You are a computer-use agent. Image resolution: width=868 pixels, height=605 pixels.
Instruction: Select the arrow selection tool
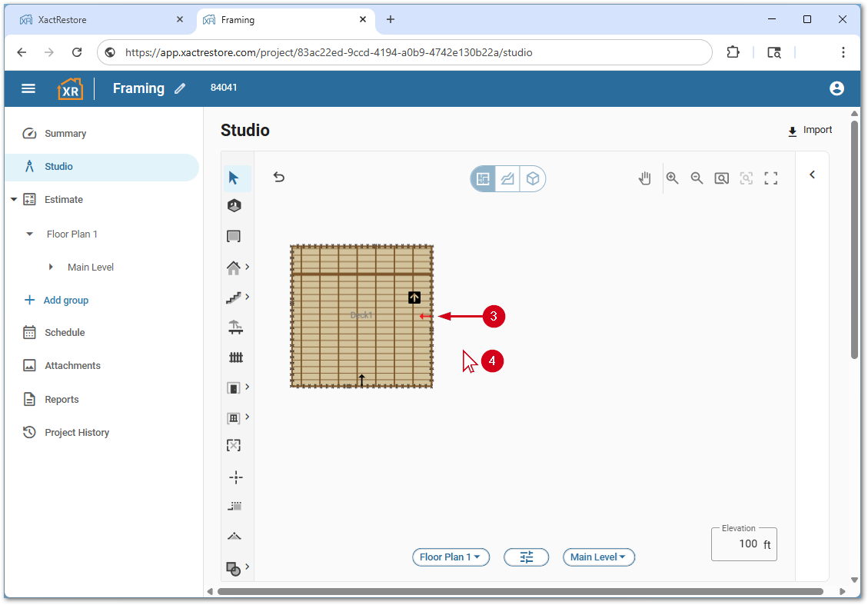[234, 178]
